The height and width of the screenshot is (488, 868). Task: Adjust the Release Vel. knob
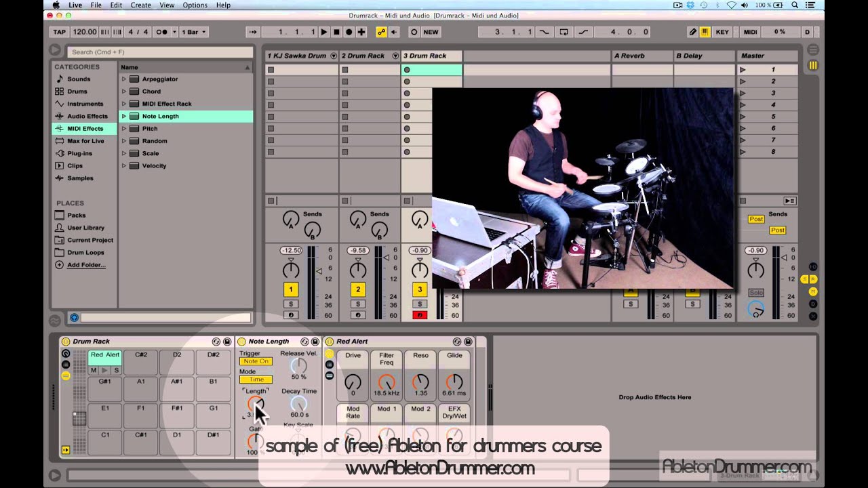[x=298, y=365]
